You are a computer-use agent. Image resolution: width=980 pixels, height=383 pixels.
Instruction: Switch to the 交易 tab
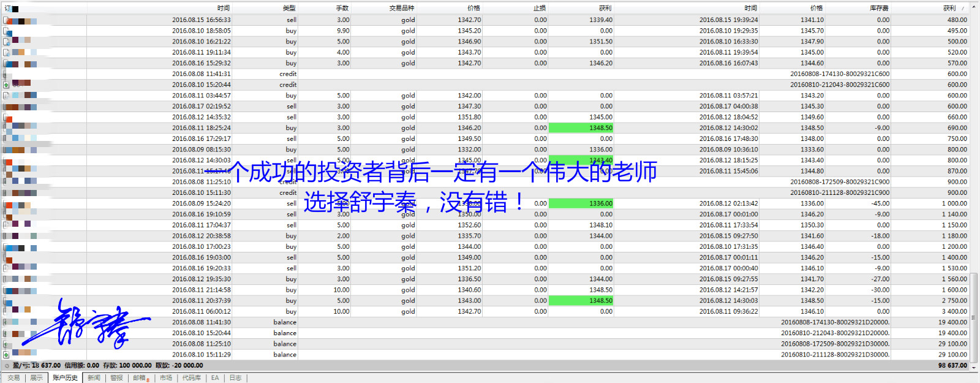tap(13, 378)
